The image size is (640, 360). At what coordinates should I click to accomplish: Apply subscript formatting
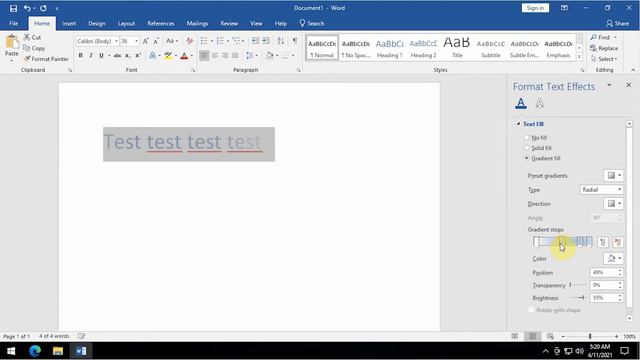coord(128,56)
